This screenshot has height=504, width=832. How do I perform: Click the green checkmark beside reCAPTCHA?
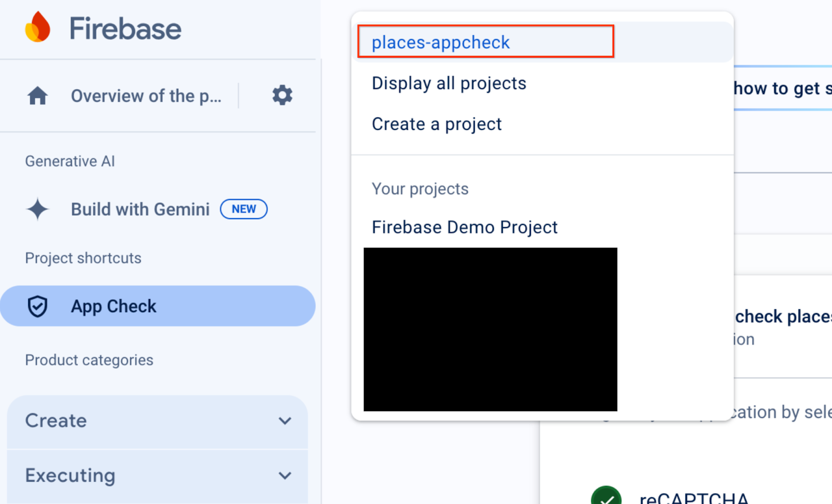tap(606, 496)
